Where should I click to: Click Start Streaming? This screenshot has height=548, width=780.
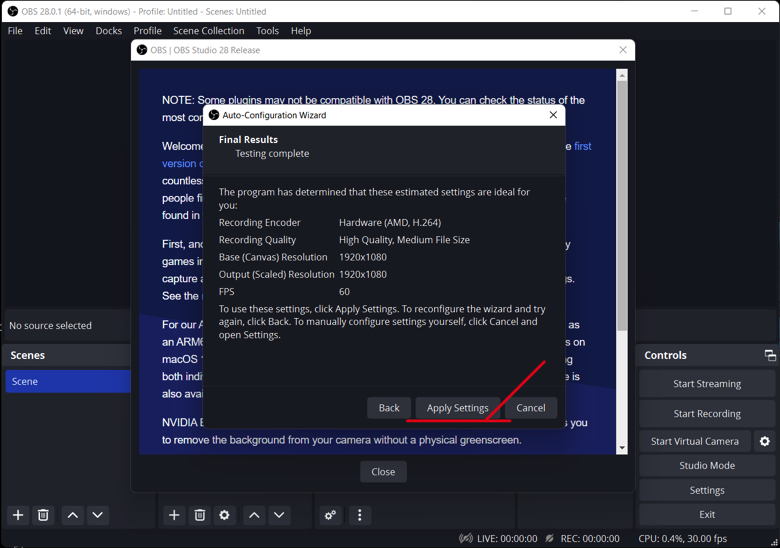[707, 383]
